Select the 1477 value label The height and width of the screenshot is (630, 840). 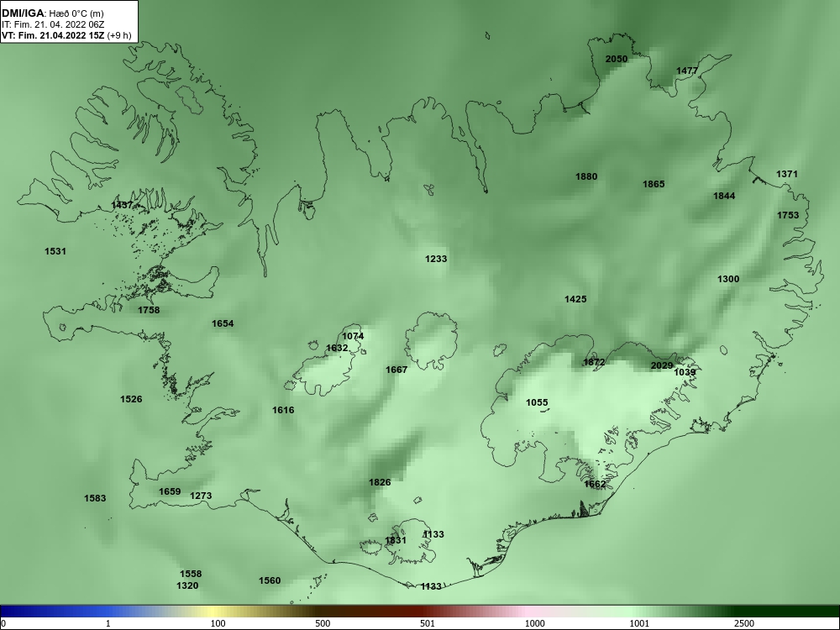pos(687,71)
